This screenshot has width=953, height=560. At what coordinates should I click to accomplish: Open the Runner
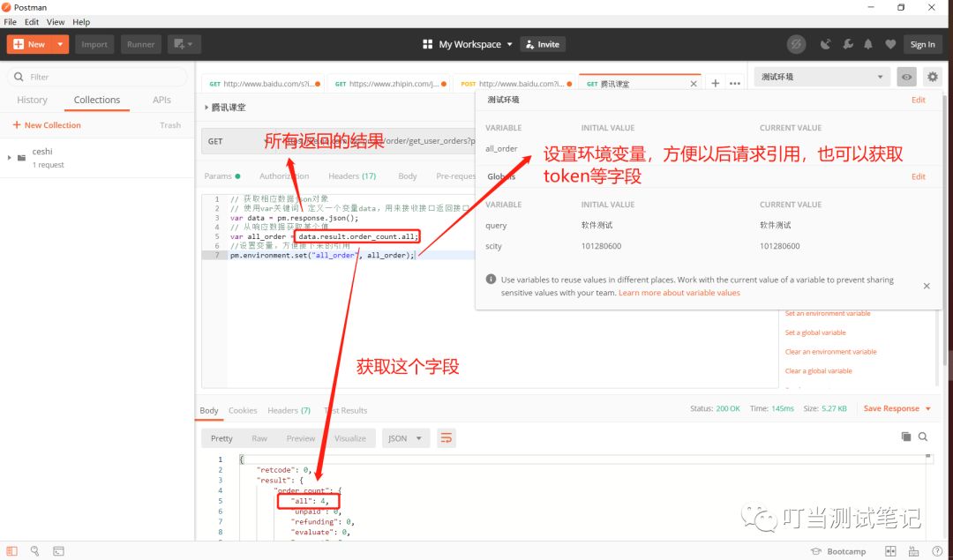click(140, 44)
